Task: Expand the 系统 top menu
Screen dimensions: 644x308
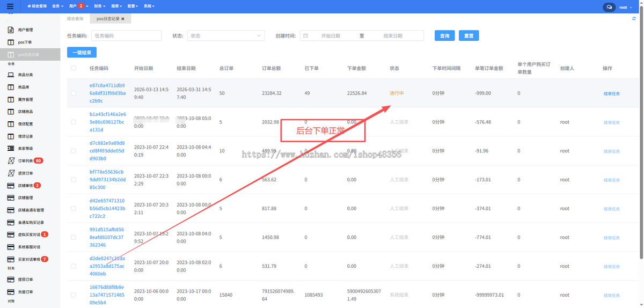Action: pyautogui.click(x=149, y=6)
